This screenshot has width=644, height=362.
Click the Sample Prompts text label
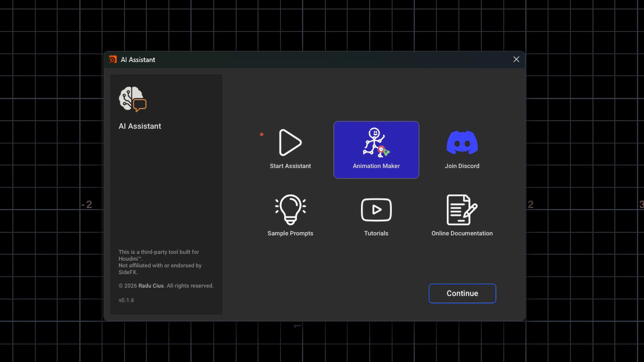point(290,233)
